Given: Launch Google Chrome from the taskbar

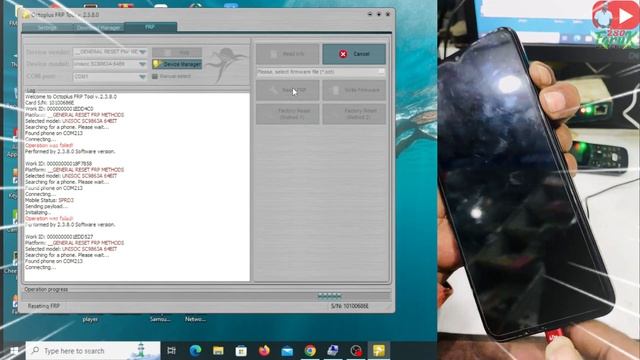Looking at the screenshot, I should coord(310,351).
